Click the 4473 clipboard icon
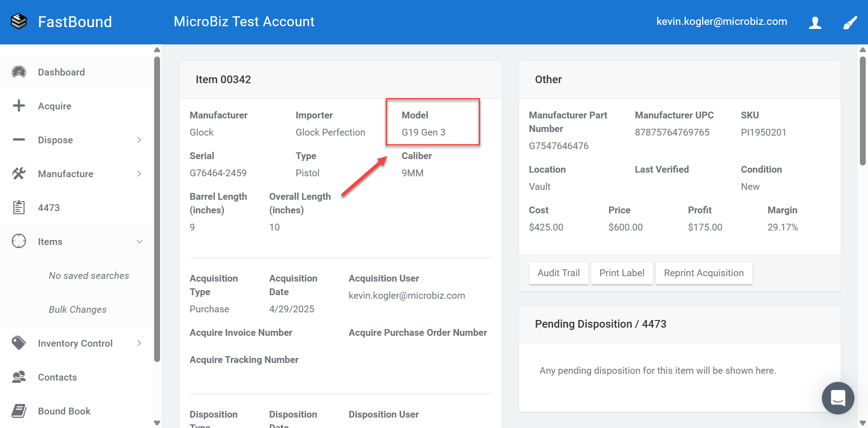 coord(19,207)
